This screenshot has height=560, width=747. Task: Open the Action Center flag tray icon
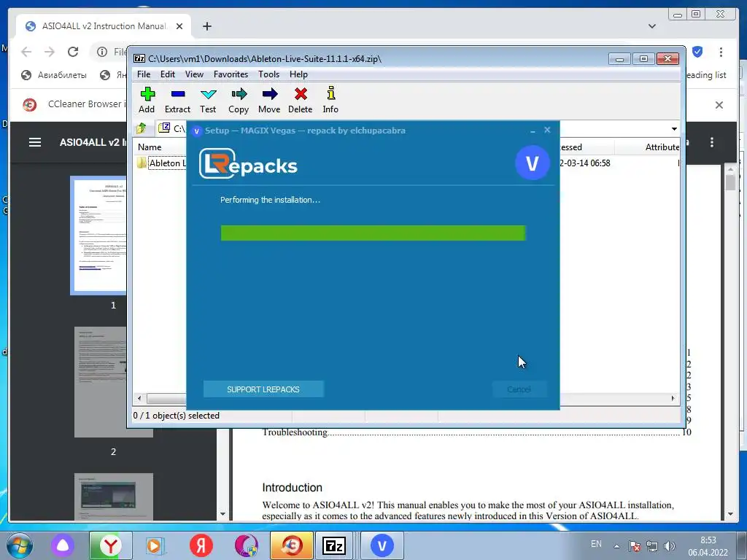pyautogui.click(x=634, y=546)
